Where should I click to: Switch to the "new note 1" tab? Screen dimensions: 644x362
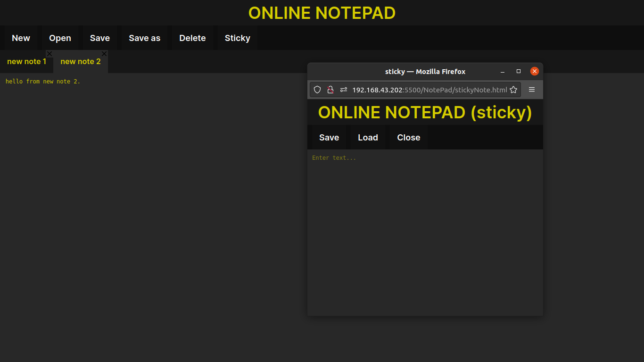point(26,61)
